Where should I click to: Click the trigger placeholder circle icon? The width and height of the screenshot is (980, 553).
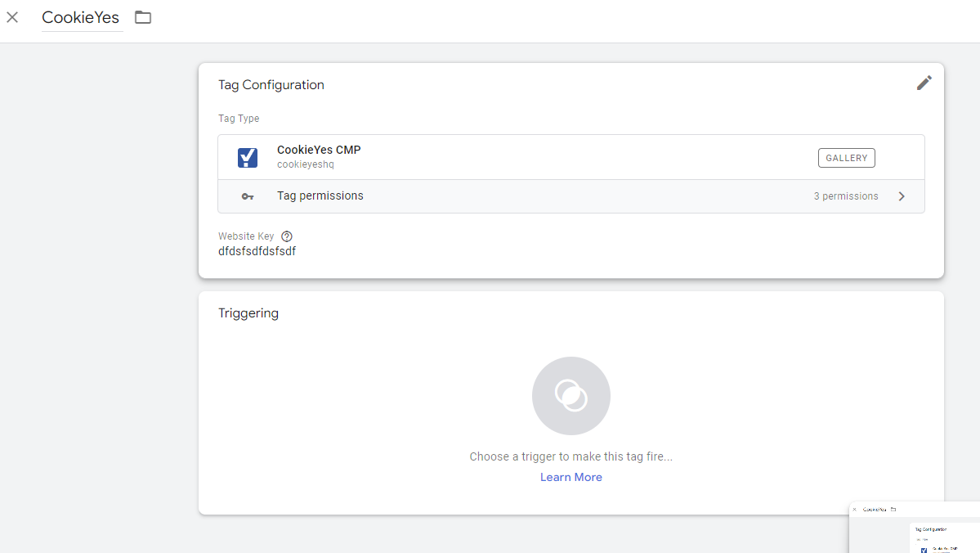click(571, 396)
